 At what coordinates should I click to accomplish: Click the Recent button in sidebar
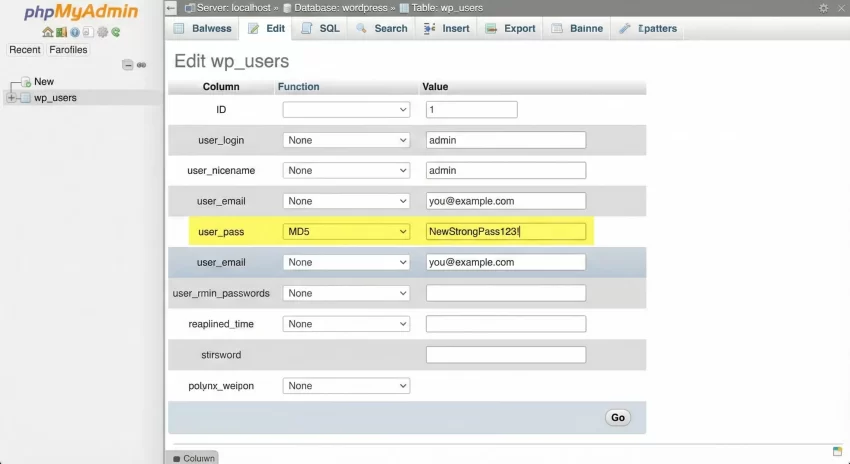(25, 49)
